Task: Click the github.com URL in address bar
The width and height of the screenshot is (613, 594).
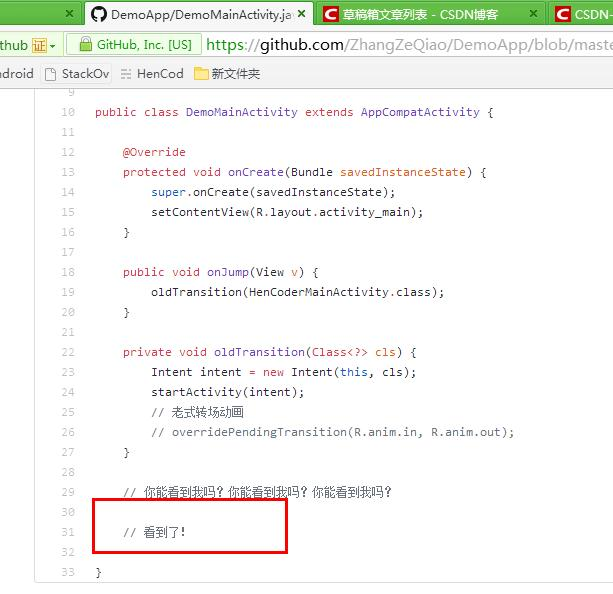Action: pos(409,45)
